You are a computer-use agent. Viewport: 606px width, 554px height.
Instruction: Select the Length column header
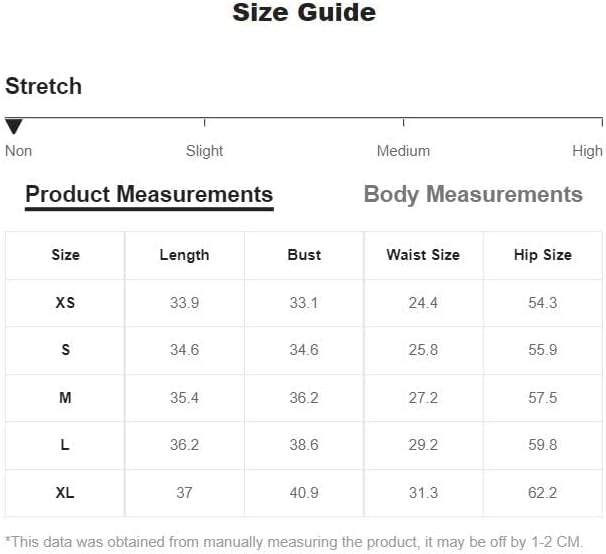(x=184, y=255)
